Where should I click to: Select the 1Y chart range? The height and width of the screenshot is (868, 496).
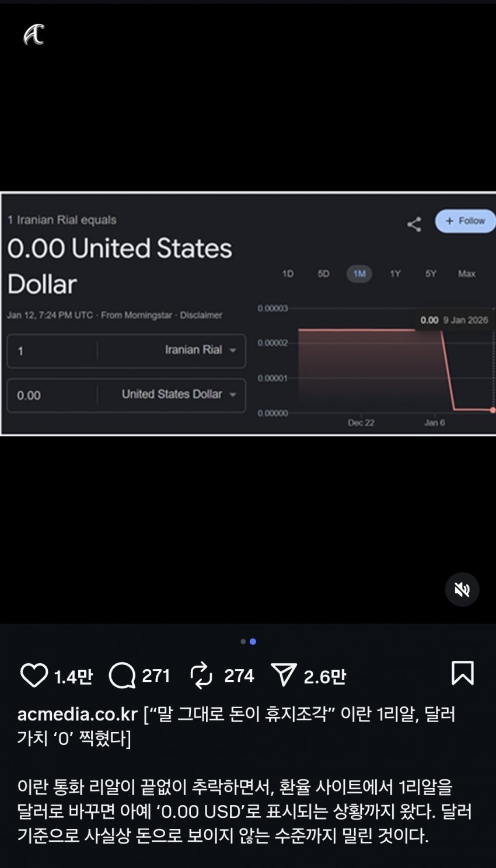(x=395, y=274)
